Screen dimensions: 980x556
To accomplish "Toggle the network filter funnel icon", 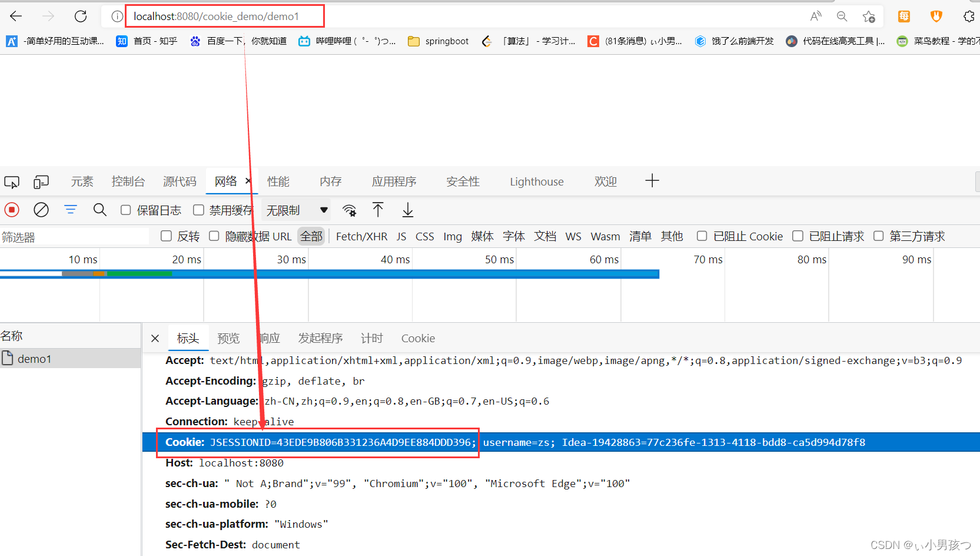I will (71, 210).
